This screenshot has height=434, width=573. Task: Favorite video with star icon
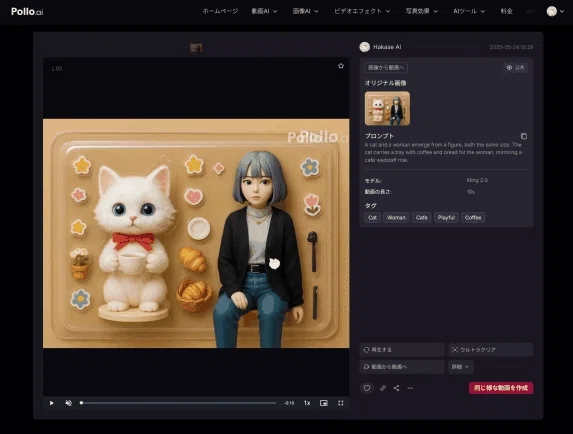(x=341, y=66)
